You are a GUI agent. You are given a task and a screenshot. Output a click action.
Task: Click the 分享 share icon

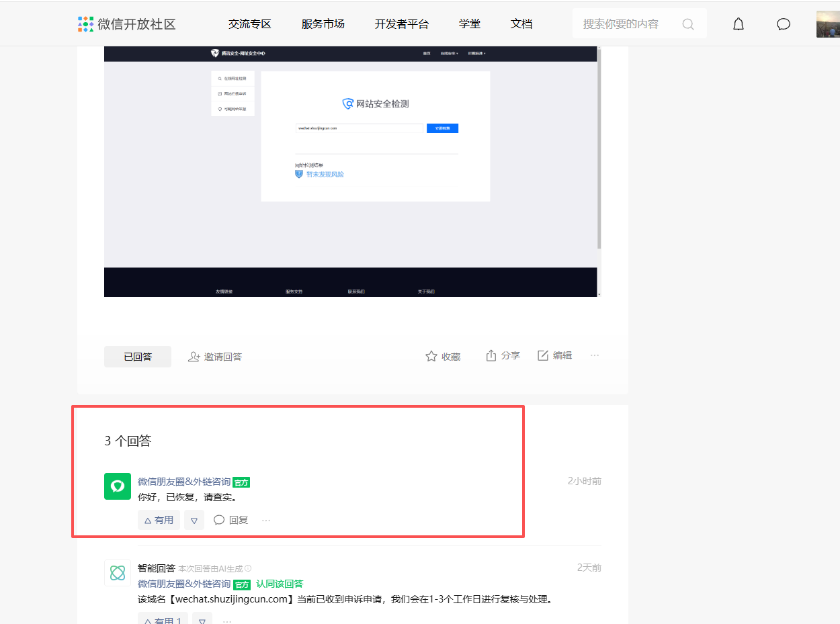(491, 355)
